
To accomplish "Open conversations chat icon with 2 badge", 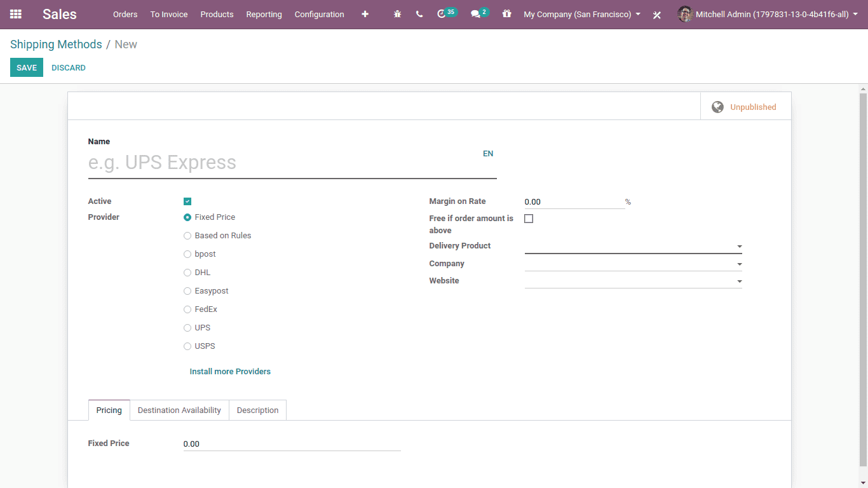I will pyautogui.click(x=480, y=13).
